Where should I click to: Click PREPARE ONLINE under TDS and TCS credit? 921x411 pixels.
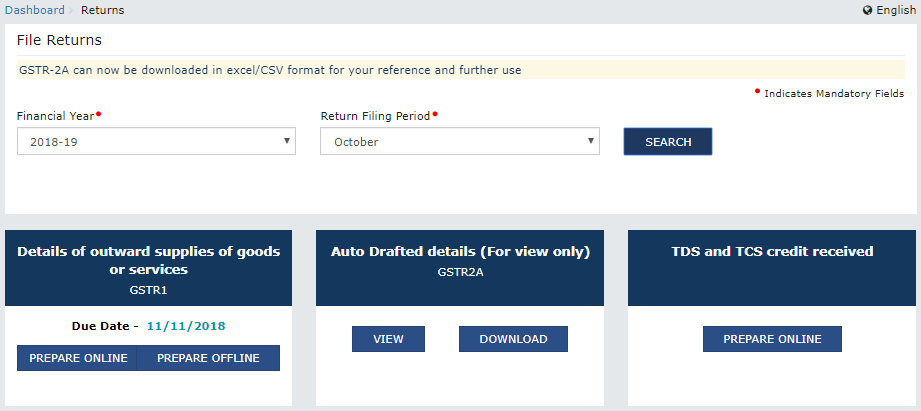[x=772, y=339]
